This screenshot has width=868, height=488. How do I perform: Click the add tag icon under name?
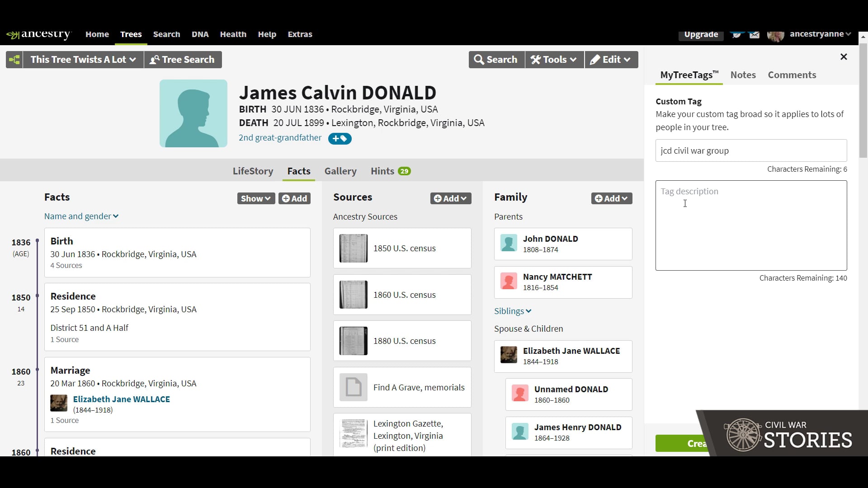[340, 139]
